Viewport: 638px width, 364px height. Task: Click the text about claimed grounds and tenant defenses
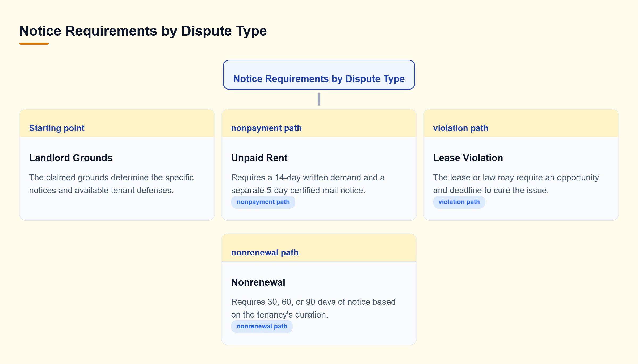(x=111, y=184)
